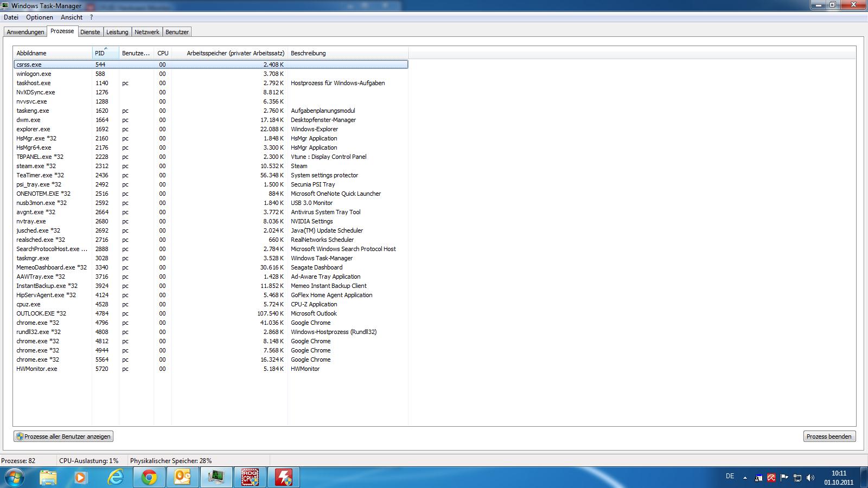Click Prozesse aller Benutzer anzeigen button
This screenshot has width=868, height=488.
pos(63,436)
